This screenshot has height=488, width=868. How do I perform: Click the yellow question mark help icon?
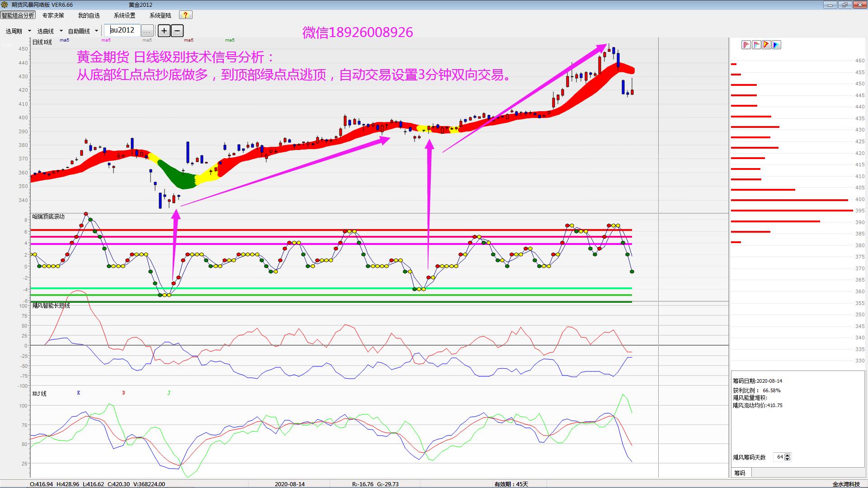[x=185, y=15]
